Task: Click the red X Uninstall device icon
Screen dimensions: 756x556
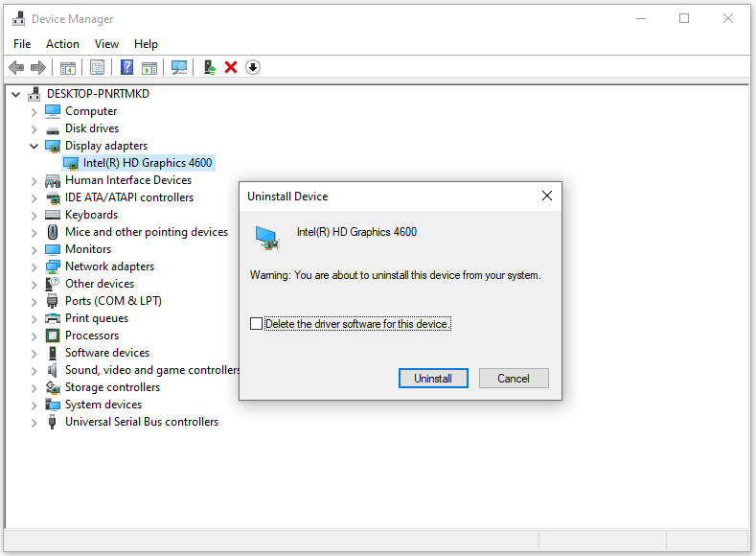Action: 231,67
